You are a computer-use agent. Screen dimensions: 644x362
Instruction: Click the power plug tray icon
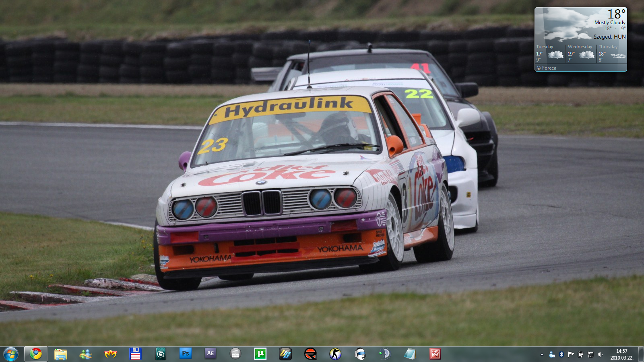580,354
